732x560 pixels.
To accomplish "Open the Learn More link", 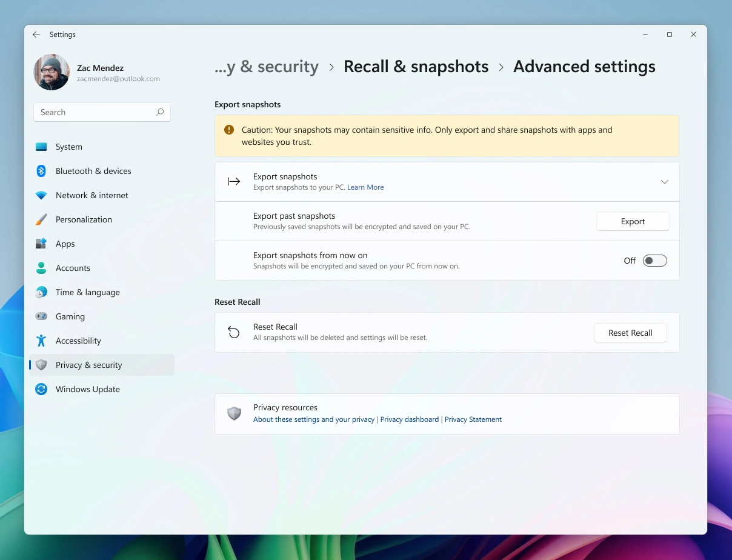I will point(365,187).
